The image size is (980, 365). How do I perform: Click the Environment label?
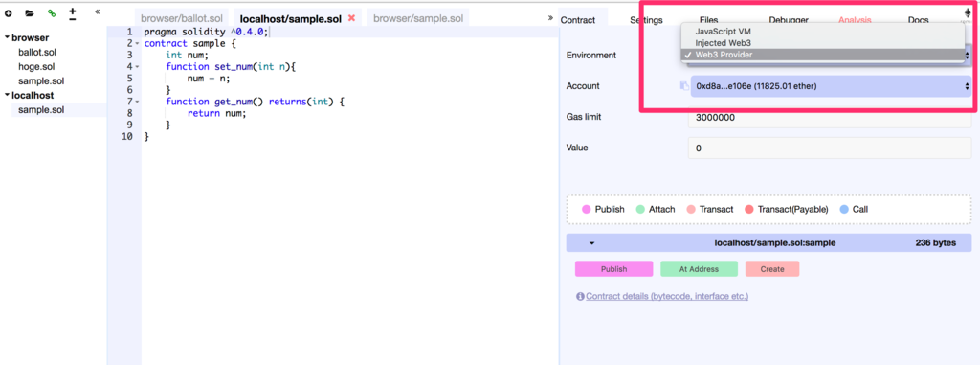[590, 56]
